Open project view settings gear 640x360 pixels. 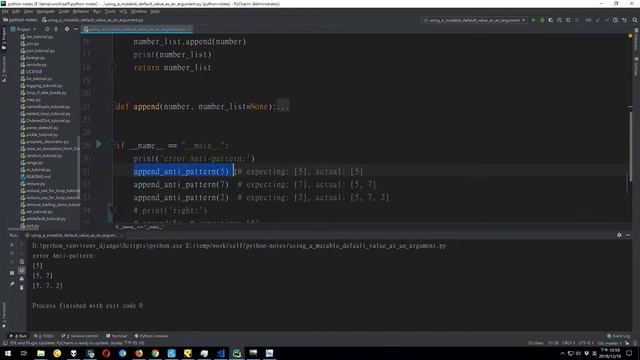coord(67,29)
